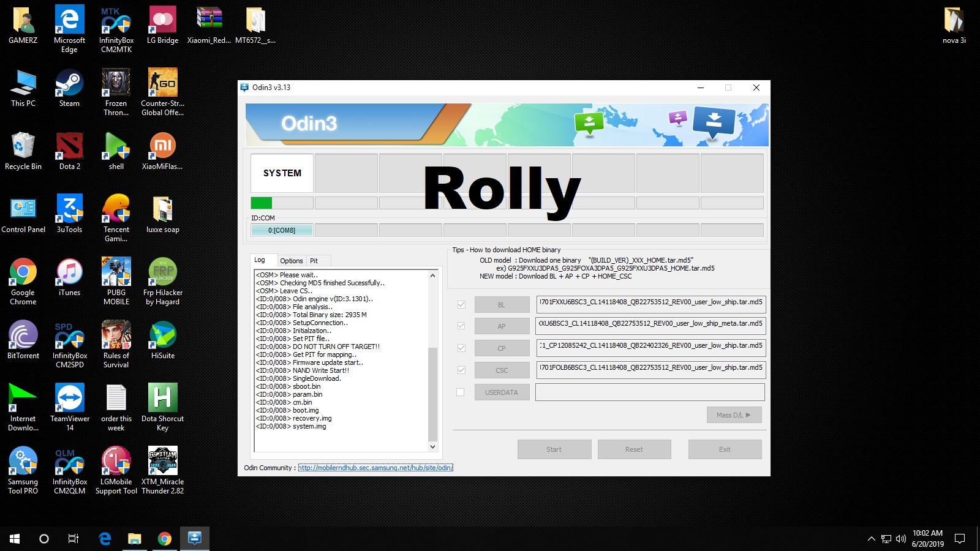Launch TeamViewer 14 shortcut
Image resolution: width=980 pixels, height=551 pixels.
tap(69, 407)
